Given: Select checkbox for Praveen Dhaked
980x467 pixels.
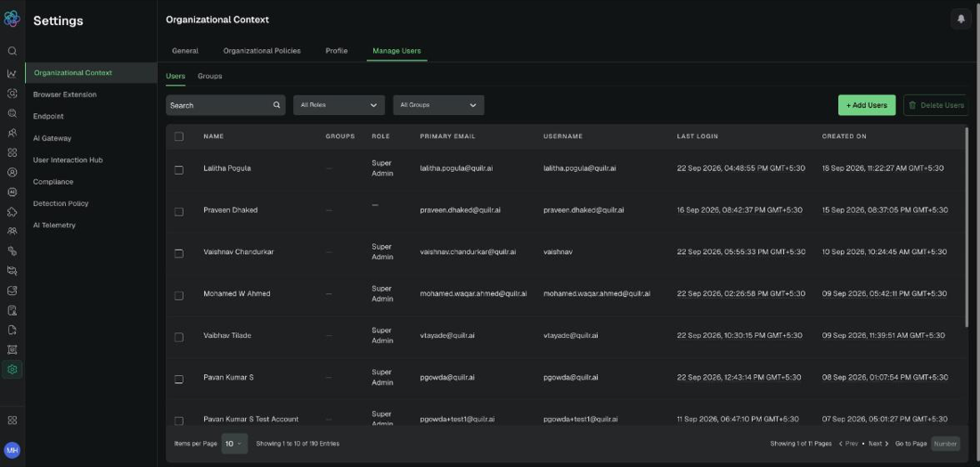Looking at the screenshot, I should [179, 212].
